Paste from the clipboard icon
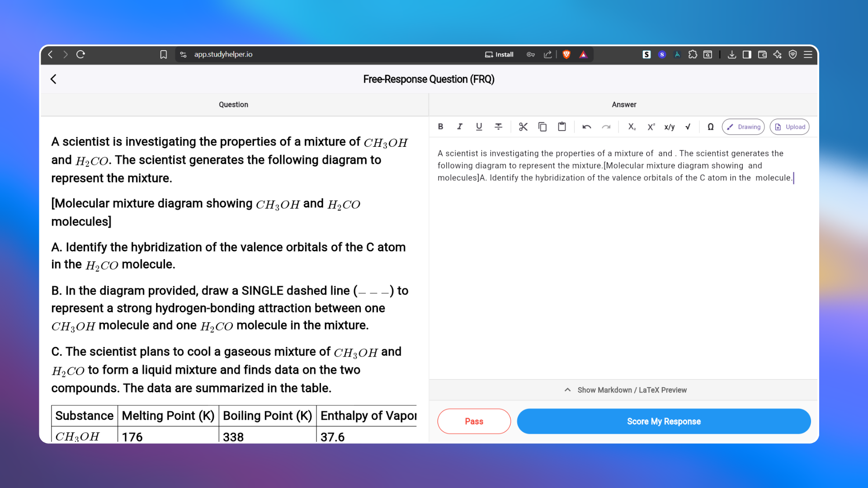Image resolution: width=868 pixels, height=488 pixels. click(561, 127)
